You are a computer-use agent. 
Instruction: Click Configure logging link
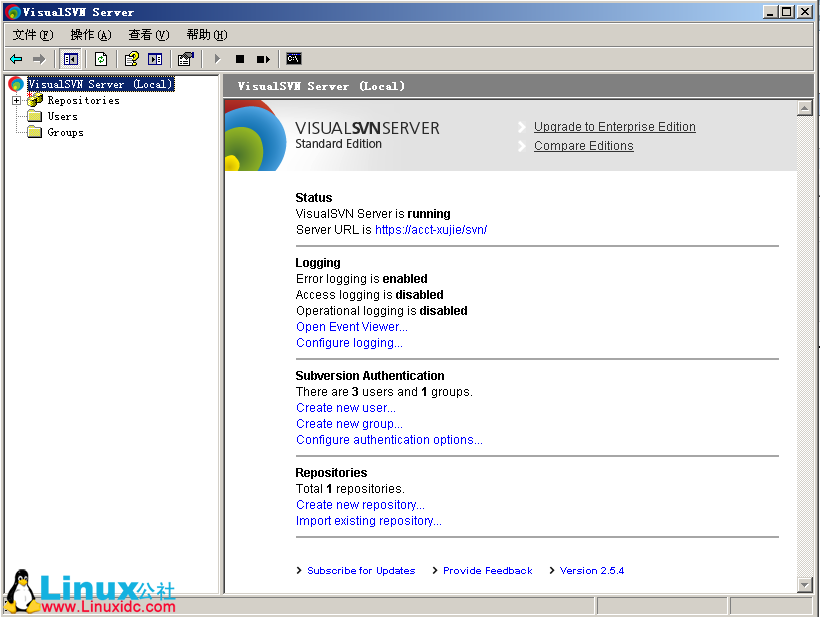pyautogui.click(x=349, y=343)
